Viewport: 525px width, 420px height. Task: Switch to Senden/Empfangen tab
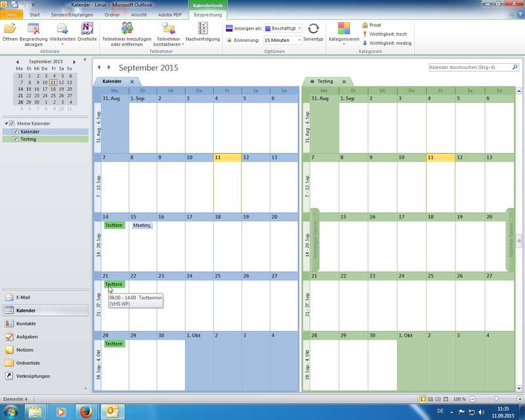pos(72,14)
